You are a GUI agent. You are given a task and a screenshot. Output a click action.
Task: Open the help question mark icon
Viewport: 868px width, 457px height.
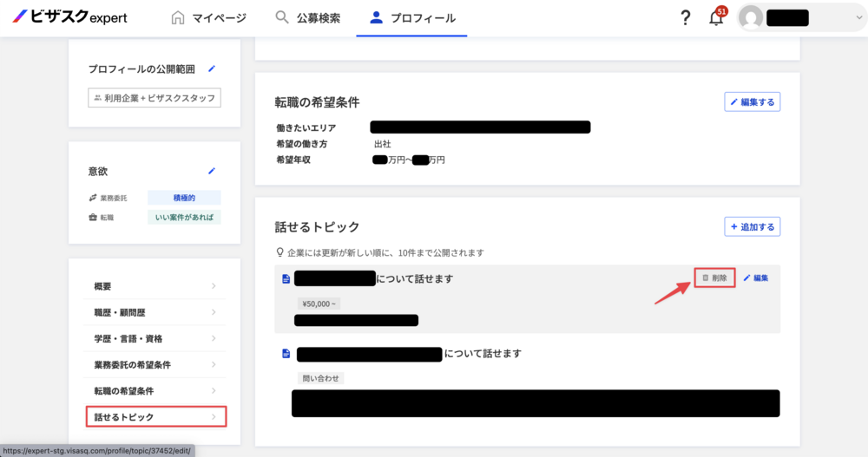click(x=686, y=17)
